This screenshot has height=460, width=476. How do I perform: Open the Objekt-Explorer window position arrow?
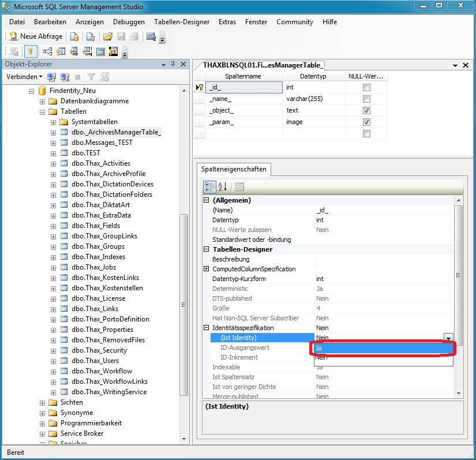[x=163, y=65]
